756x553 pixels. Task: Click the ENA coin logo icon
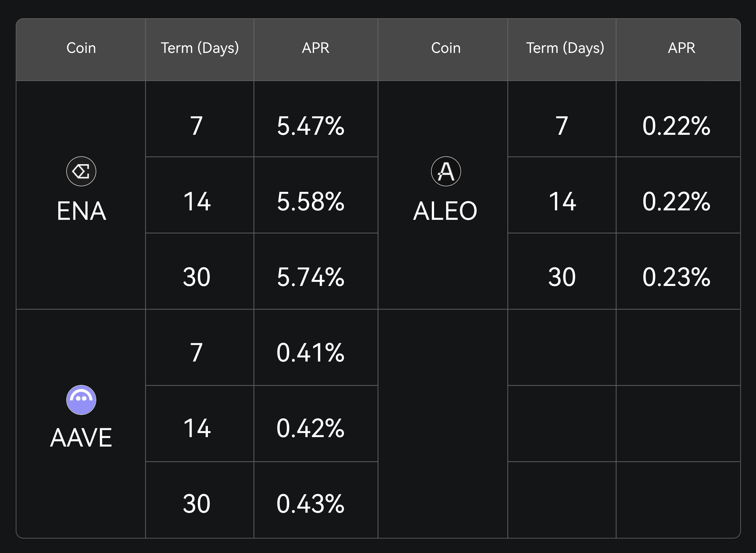[x=81, y=171]
